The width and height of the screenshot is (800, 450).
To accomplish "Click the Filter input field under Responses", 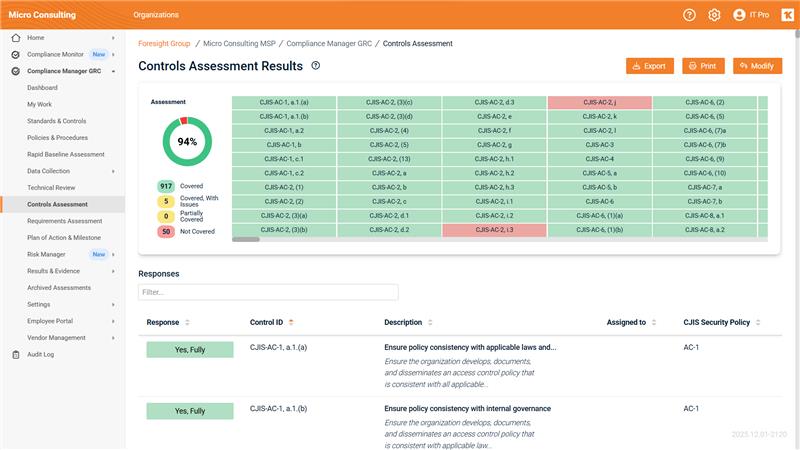I will (268, 292).
